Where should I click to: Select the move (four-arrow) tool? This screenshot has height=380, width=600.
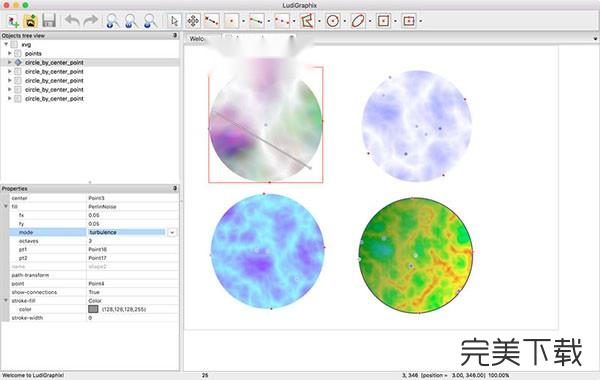click(x=193, y=21)
